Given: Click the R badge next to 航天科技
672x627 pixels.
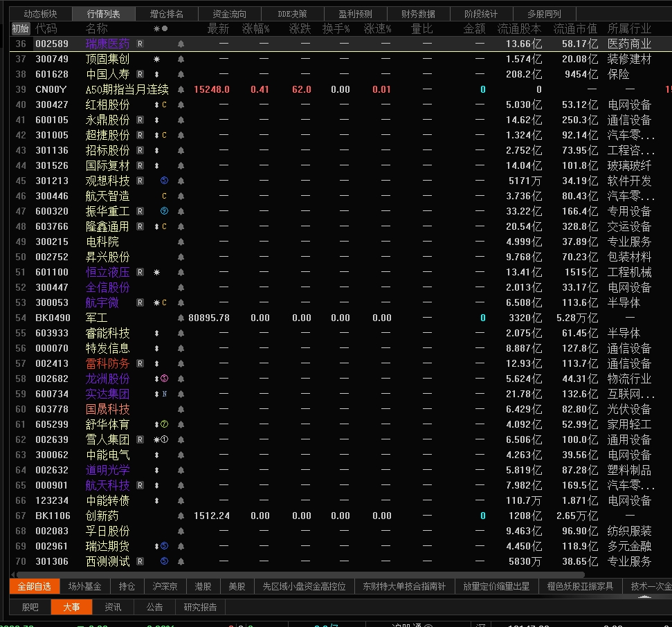Looking at the screenshot, I should pyautogui.click(x=140, y=485).
